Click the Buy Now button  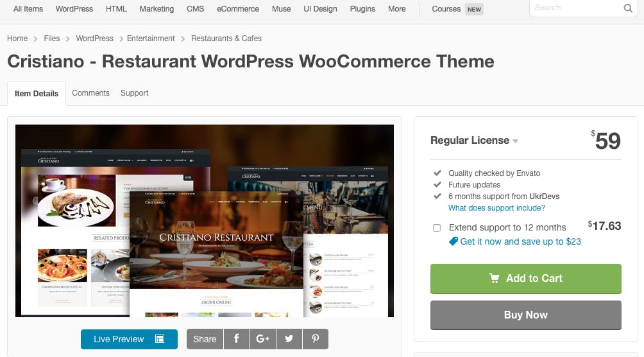(526, 315)
